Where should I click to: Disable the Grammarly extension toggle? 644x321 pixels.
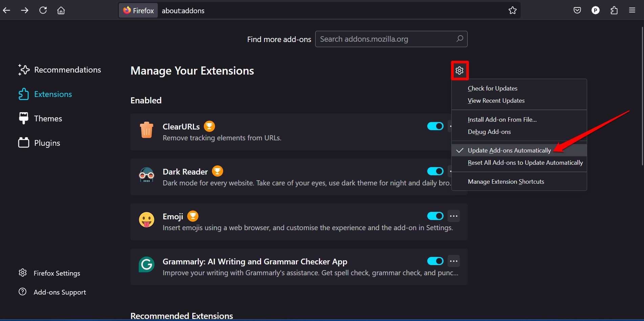pos(435,261)
